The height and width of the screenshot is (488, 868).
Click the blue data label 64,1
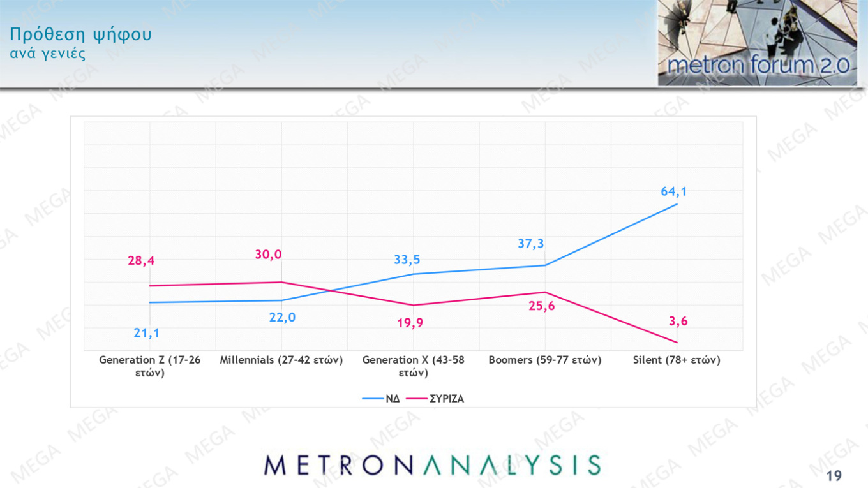click(674, 191)
